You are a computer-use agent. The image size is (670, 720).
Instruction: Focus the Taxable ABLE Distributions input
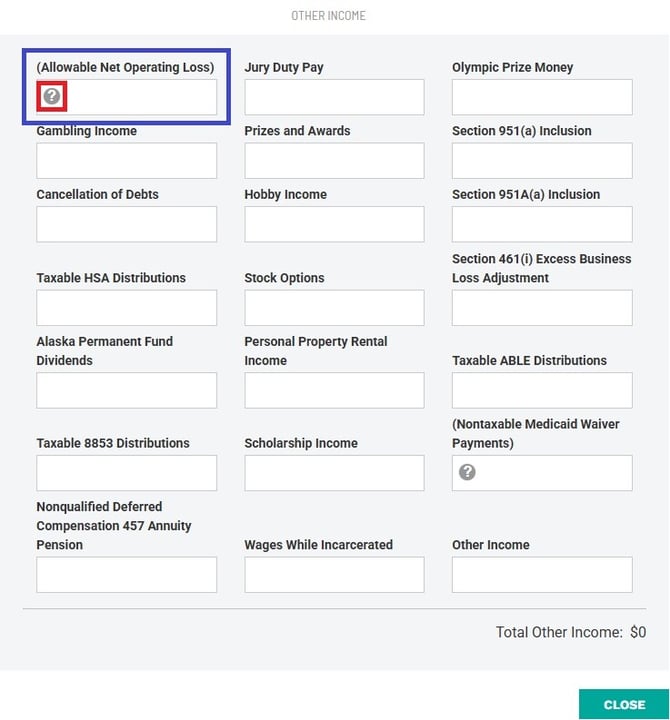tap(542, 390)
